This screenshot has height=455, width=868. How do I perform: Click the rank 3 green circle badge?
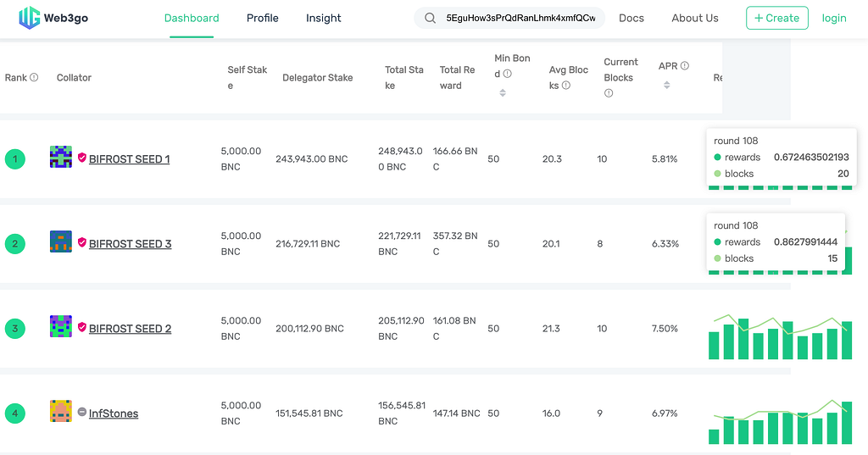(15, 329)
